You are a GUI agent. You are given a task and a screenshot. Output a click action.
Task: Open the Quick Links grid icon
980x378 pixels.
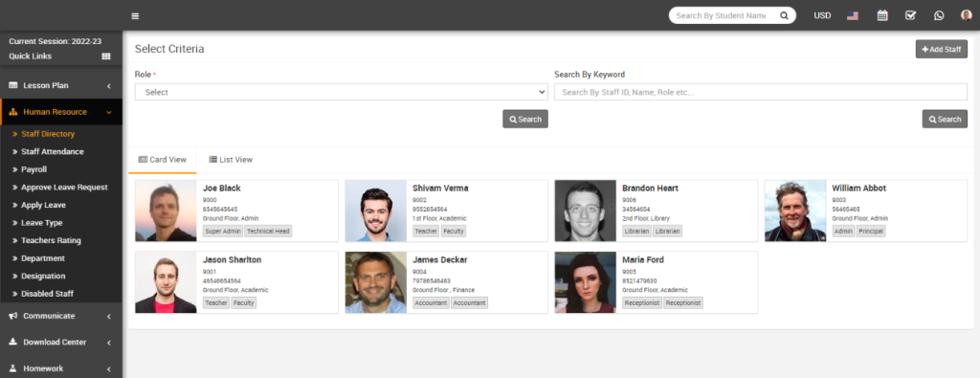tap(106, 56)
